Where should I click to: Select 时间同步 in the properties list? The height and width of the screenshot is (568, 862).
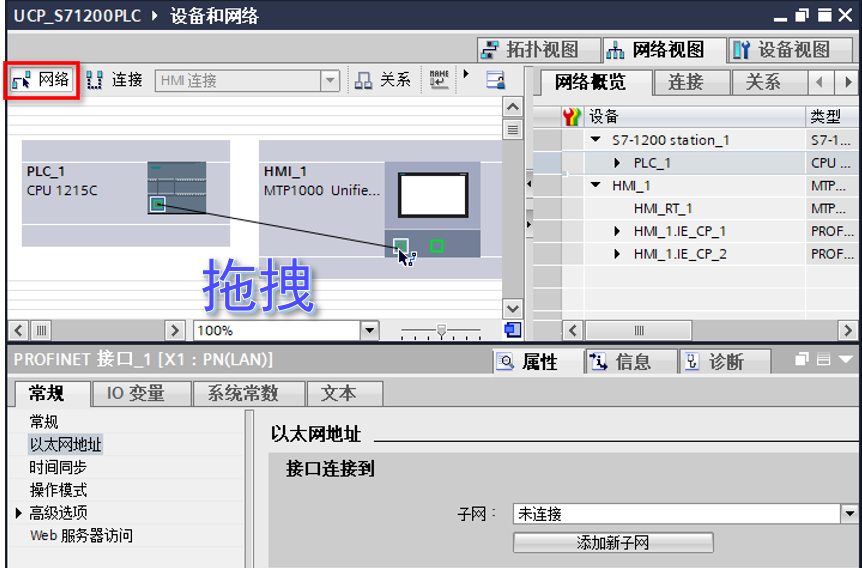tap(58, 467)
